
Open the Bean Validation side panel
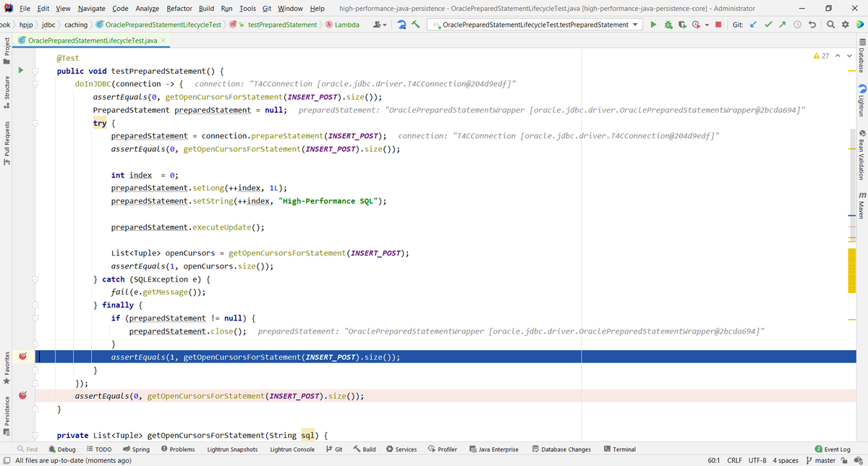(861, 156)
